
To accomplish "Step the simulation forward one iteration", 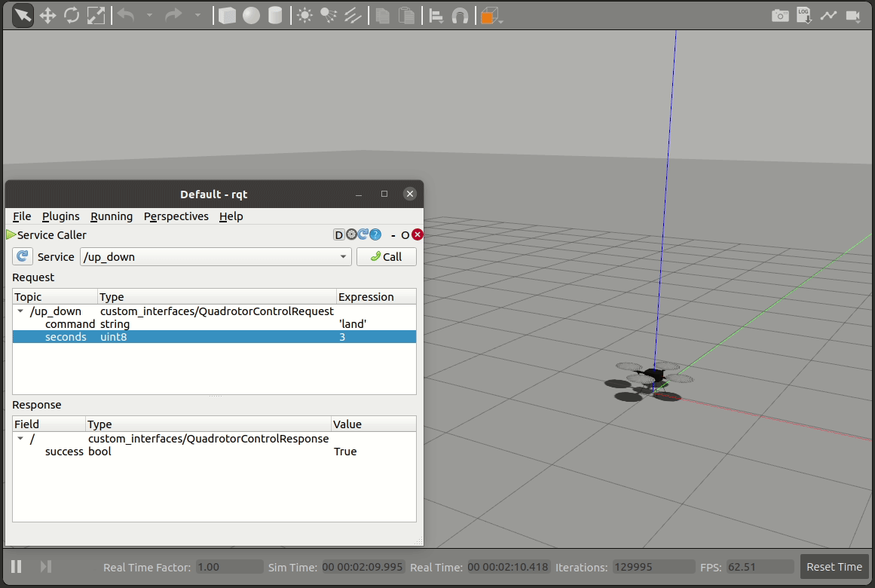I will coord(46,567).
